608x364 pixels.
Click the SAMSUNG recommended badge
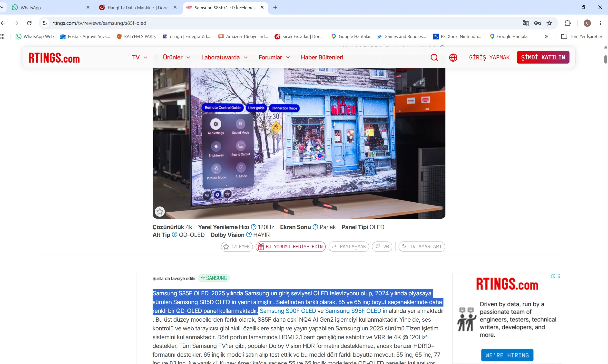coord(214,278)
